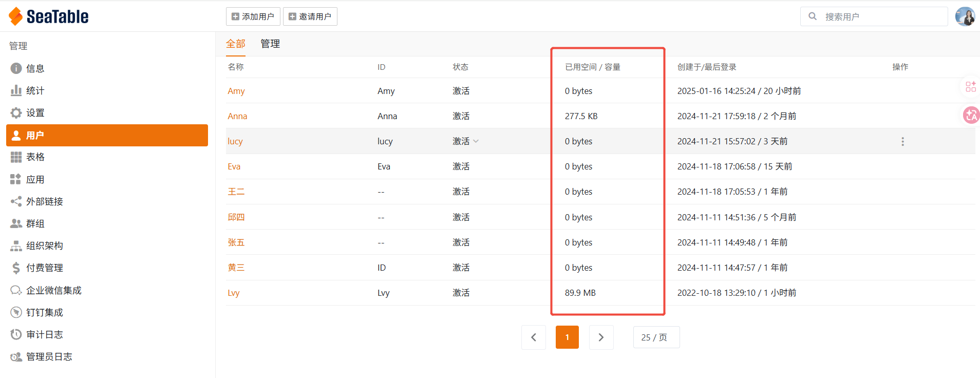Open user Anna's profile link

click(x=237, y=116)
